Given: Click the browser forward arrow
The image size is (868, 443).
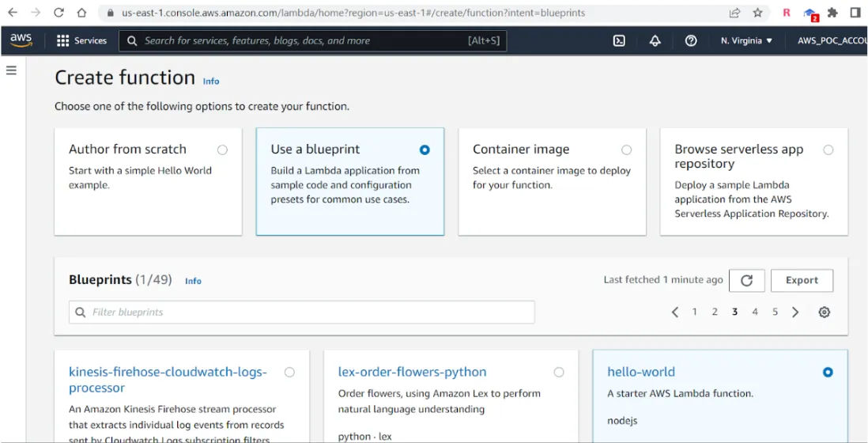Looking at the screenshot, I should [36, 13].
